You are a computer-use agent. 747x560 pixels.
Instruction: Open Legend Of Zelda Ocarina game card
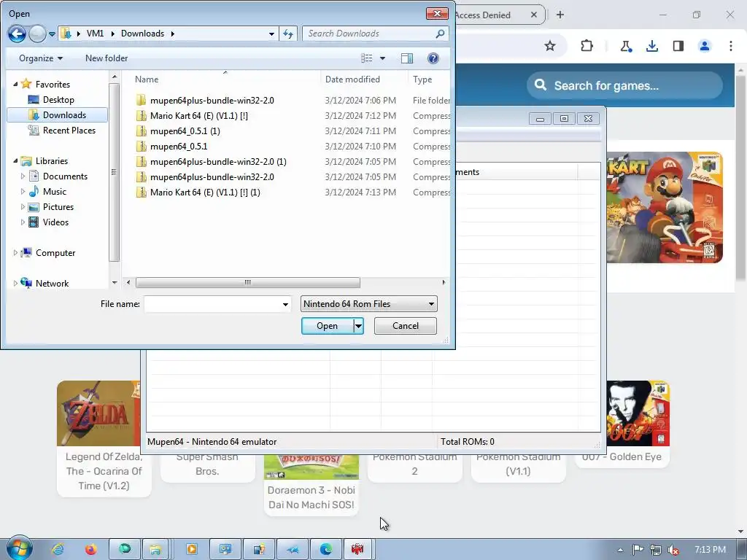(x=104, y=438)
